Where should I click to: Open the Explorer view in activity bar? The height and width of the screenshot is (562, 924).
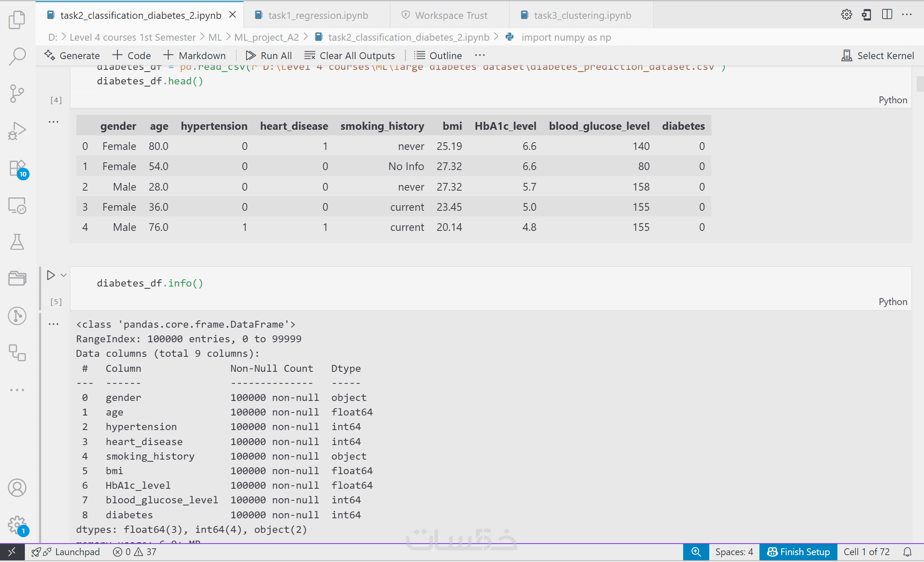coord(17,20)
